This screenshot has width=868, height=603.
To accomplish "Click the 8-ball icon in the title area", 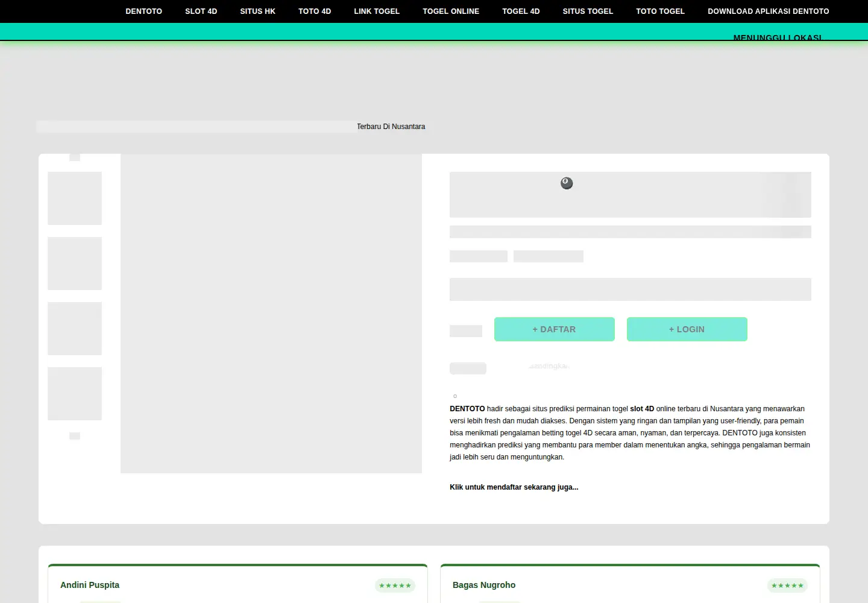I will click(567, 183).
